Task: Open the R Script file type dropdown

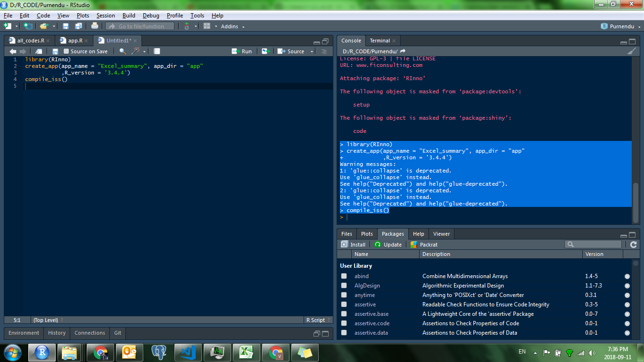Action: coord(317,320)
